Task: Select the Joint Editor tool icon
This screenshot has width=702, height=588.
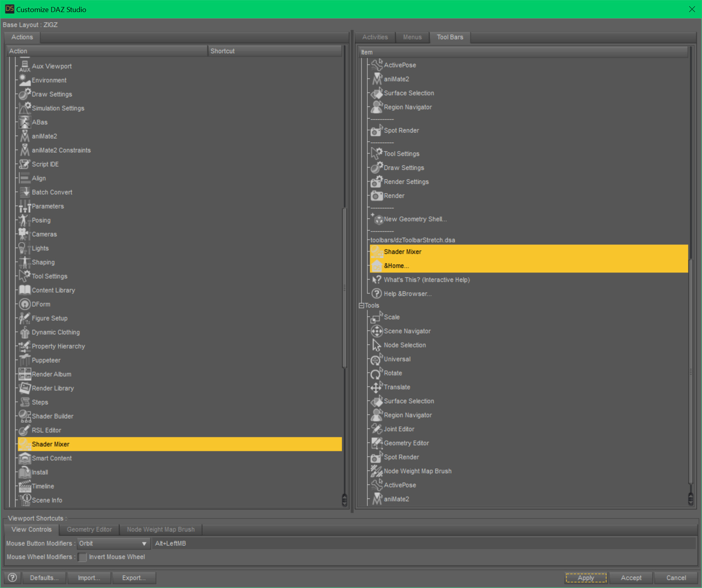Action: pyautogui.click(x=377, y=429)
